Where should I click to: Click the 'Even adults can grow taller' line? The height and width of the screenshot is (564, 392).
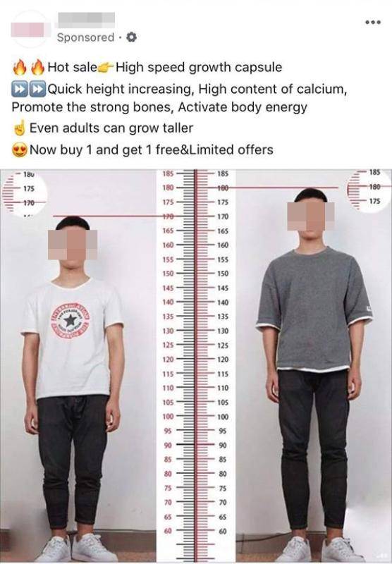[111, 128]
